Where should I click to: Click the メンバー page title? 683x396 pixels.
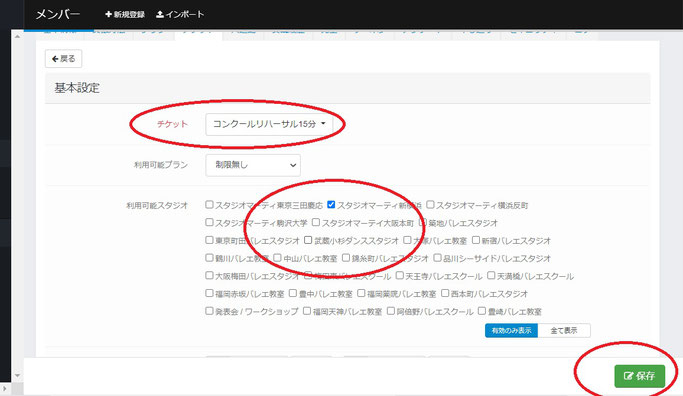[x=58, y=14]
